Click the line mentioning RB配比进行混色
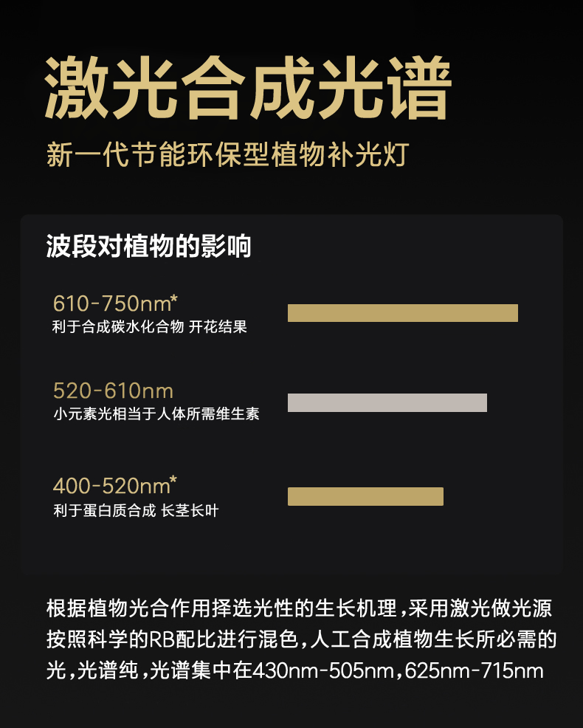The image size is (583, 728). 299,640
